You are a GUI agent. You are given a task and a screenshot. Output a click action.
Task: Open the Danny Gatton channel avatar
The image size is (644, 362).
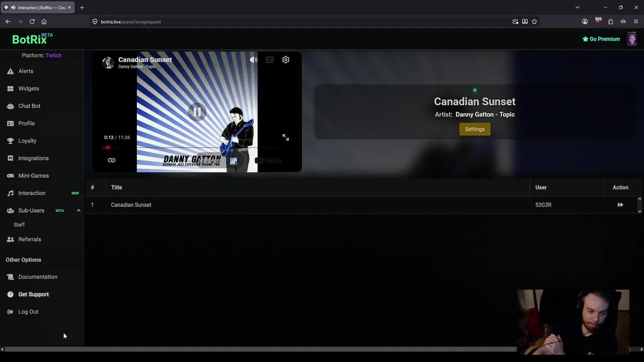tap(108, 62)
